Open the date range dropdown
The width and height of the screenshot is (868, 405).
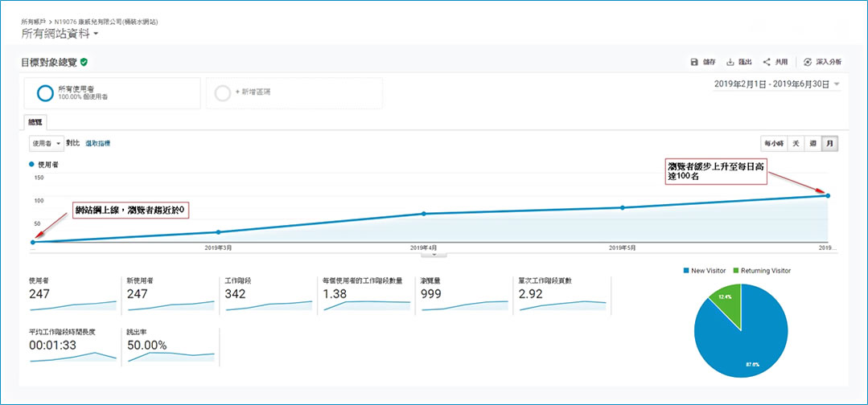(837, 84)
